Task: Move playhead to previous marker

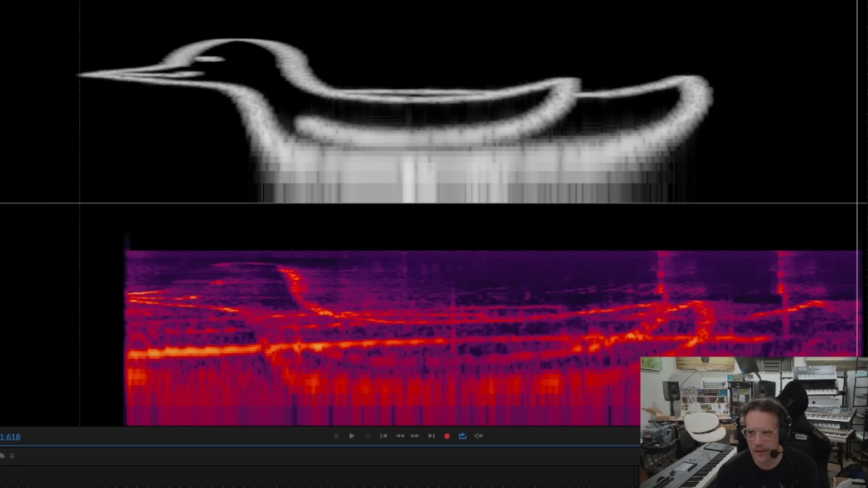Action: coord(384,436)
